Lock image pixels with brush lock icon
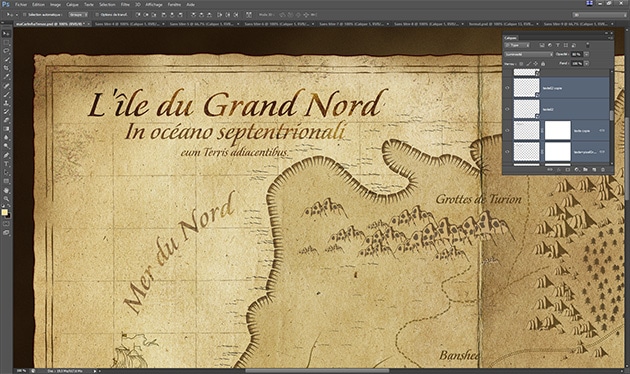 528,64
